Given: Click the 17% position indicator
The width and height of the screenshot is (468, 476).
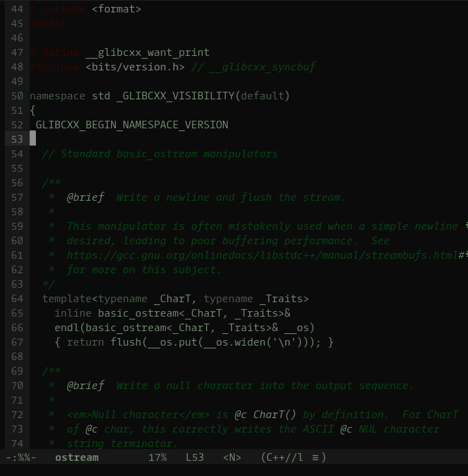Looking at the screenshot, I should click(x=157, y=457).
